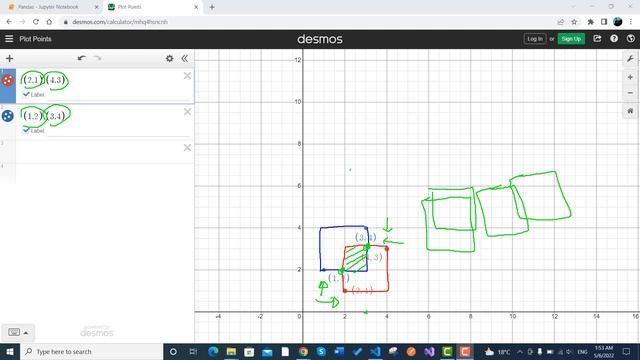Open File Explorer from taskbar

point(231,351)
